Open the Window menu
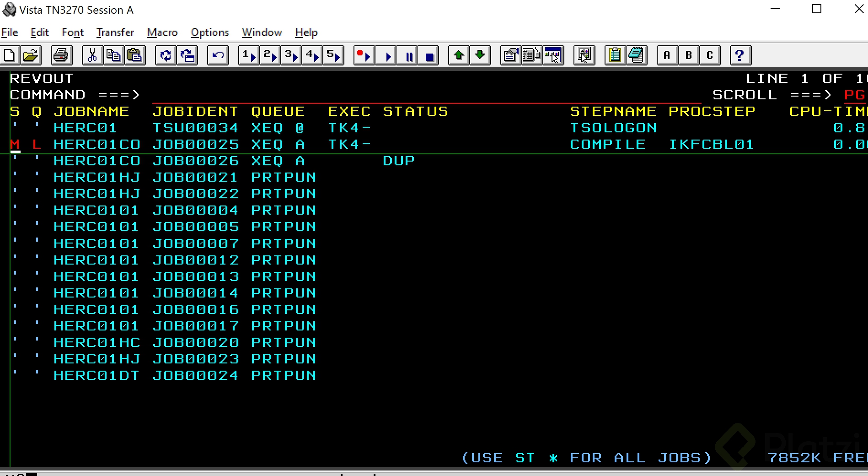Screen dimensions: 868x476 [262, 32]
